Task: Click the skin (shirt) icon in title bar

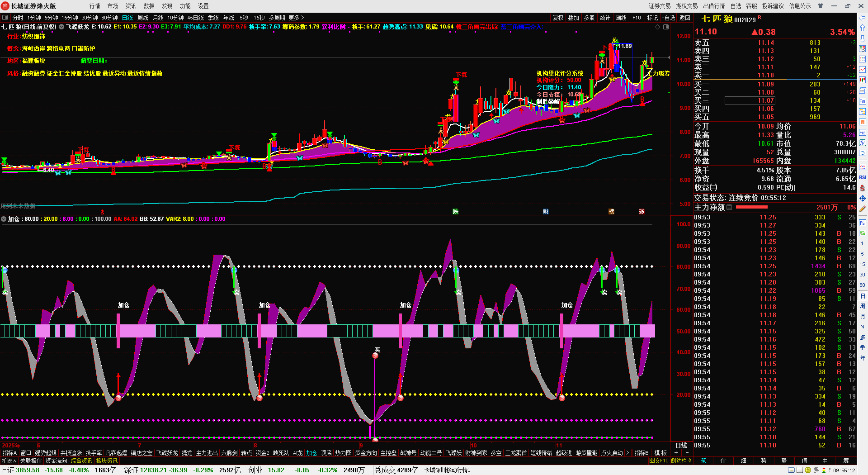Action: (x=821, y=6)
